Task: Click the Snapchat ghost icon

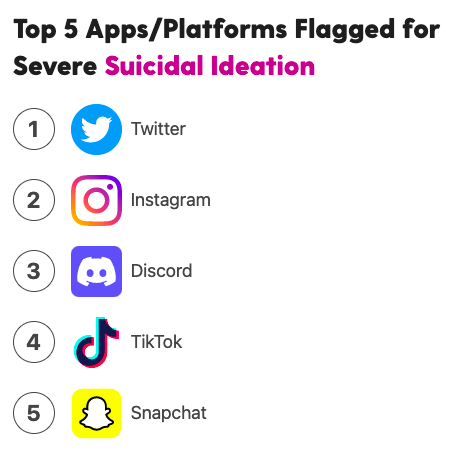Action: pos(96,413)
